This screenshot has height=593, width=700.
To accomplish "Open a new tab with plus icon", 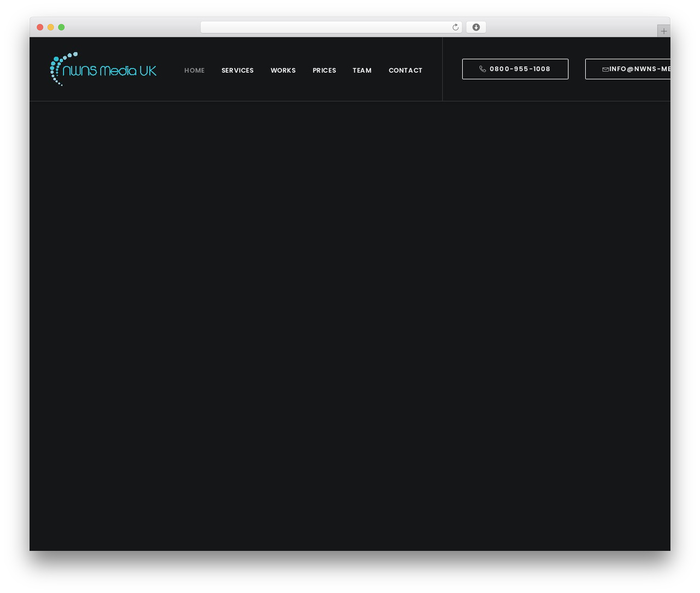I will point(663,31).
